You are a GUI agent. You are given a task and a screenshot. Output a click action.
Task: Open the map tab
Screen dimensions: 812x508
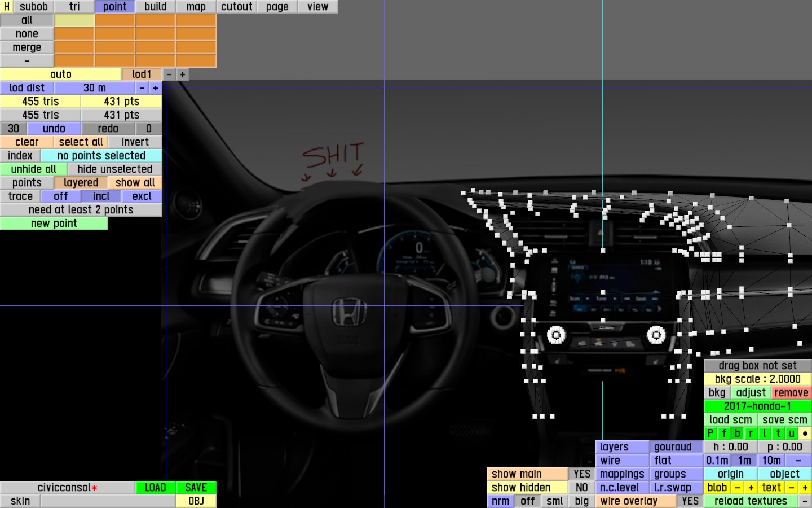[196, 7]
